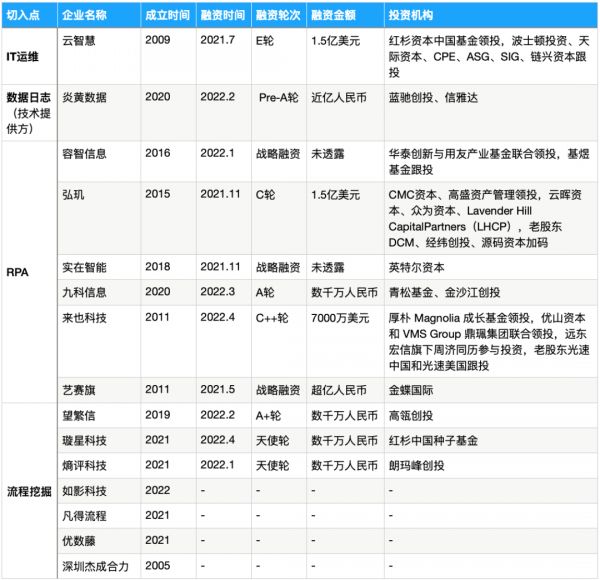Click the 实在智能 company name
Image resolution: width=600 pixels, height=580 pixels.
(86, 269)
